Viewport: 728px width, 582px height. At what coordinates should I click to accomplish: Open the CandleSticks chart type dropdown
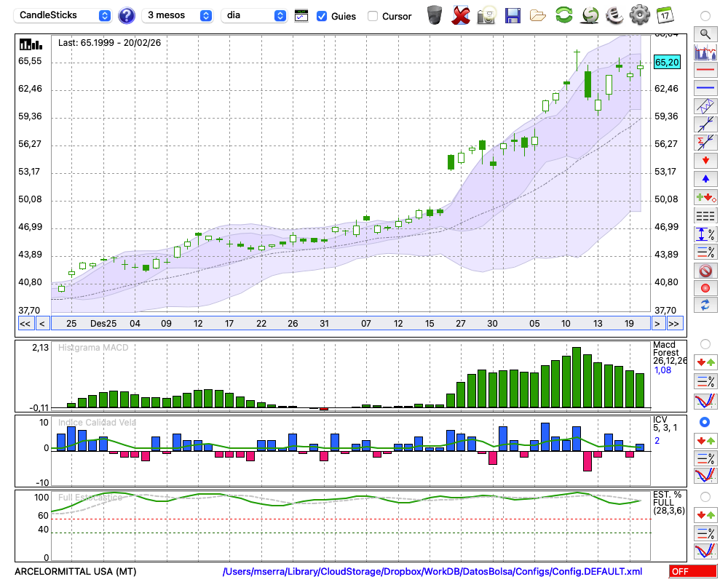(63, 15)
